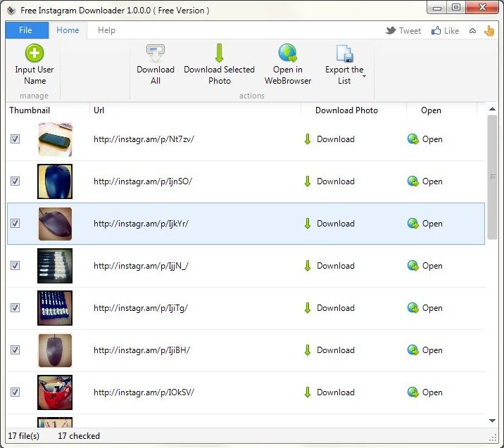504x448 pixels.
Task: Click globe open icon for Nt7zv row
Action: 413,139
